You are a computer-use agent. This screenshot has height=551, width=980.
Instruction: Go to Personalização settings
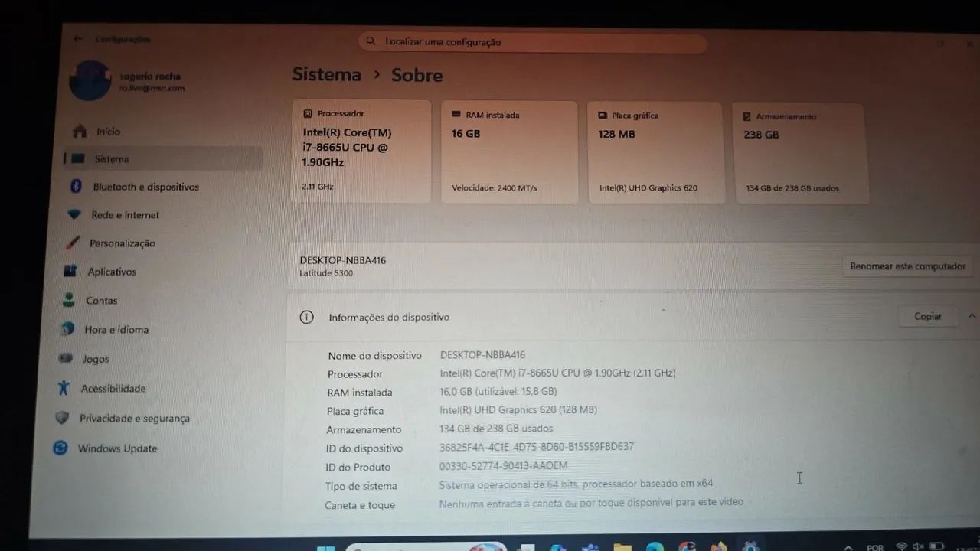pyautogui.click(x=122, y=243)
